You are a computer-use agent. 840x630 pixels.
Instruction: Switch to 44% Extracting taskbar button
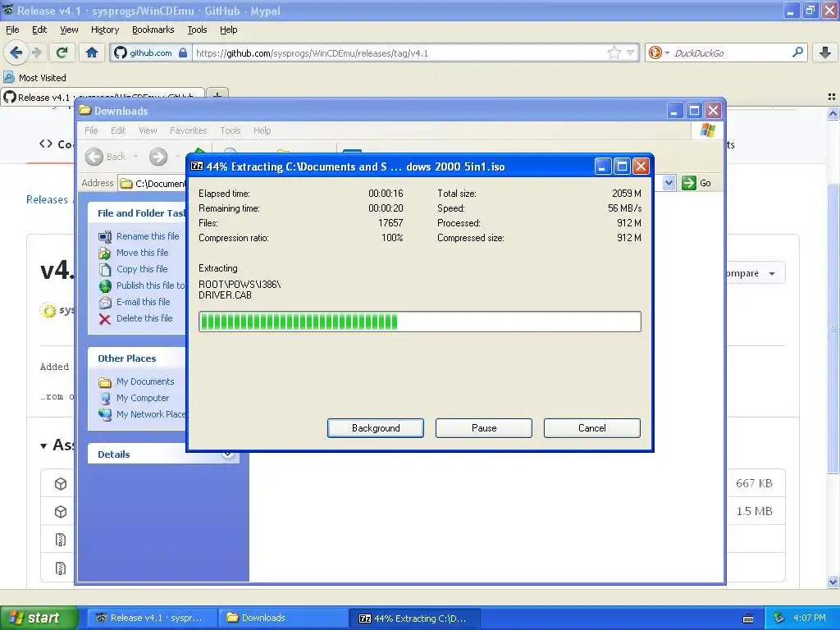coord(414,618)
